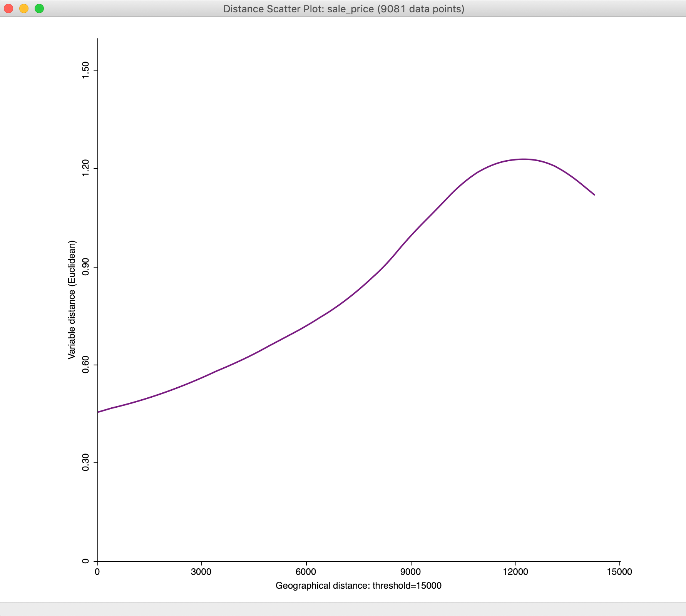Click the title 'Distance Scatter Plot: sale_price'
686x616 pixels.
coord(298,9)
